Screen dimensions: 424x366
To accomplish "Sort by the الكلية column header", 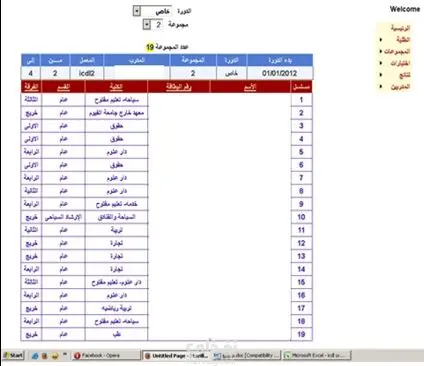I will 116,87.
